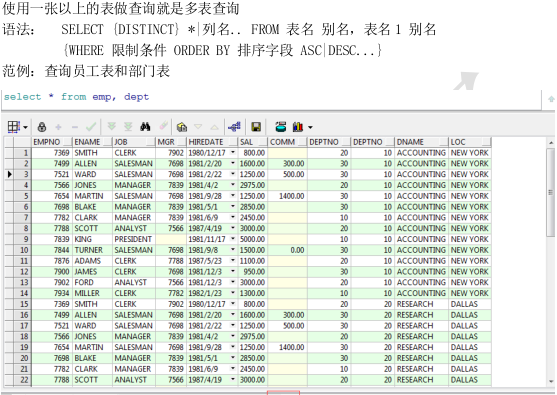Select row header number 1

coord(22,153)
